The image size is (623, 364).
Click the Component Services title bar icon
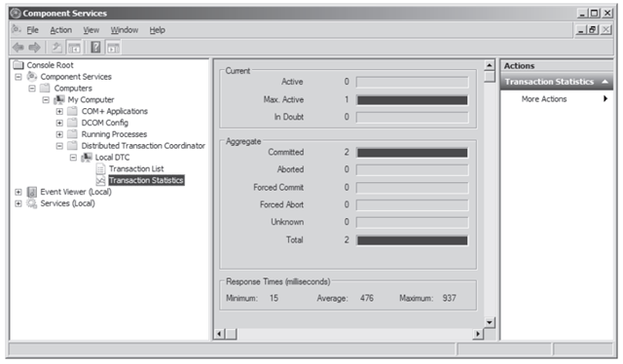click(x=16, y=14)
